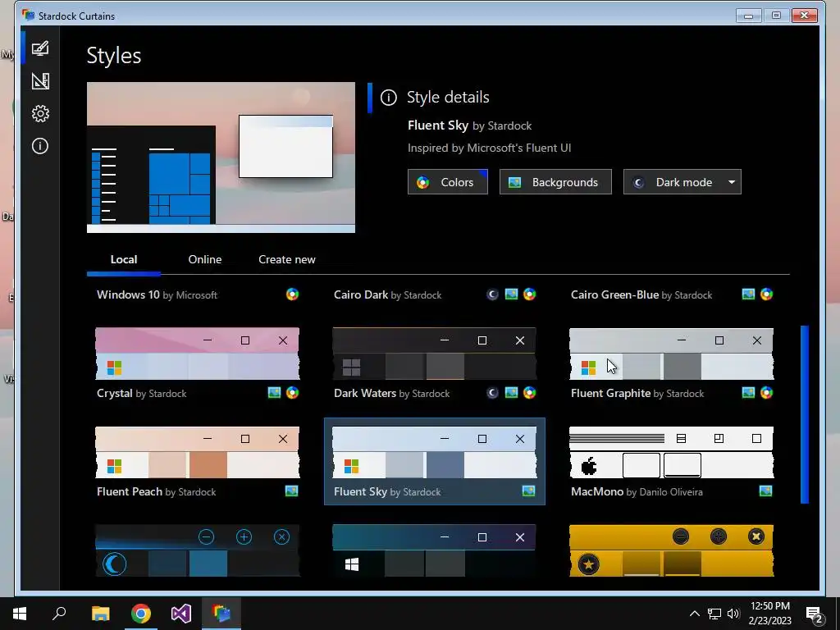Image resolution: width=840 pixels, height=630 pixels.
Task: Select the Fluent Peach style thumbnail
Action: (x=197, y=452)
